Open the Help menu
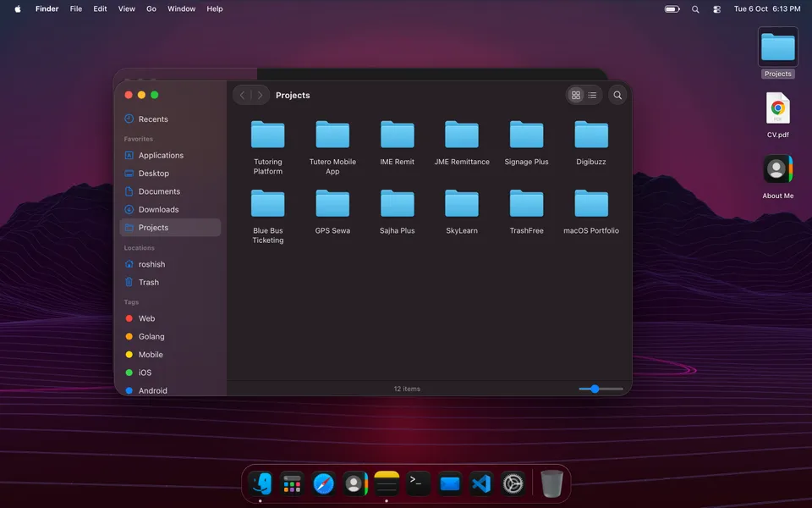 [x=214, y=8]
